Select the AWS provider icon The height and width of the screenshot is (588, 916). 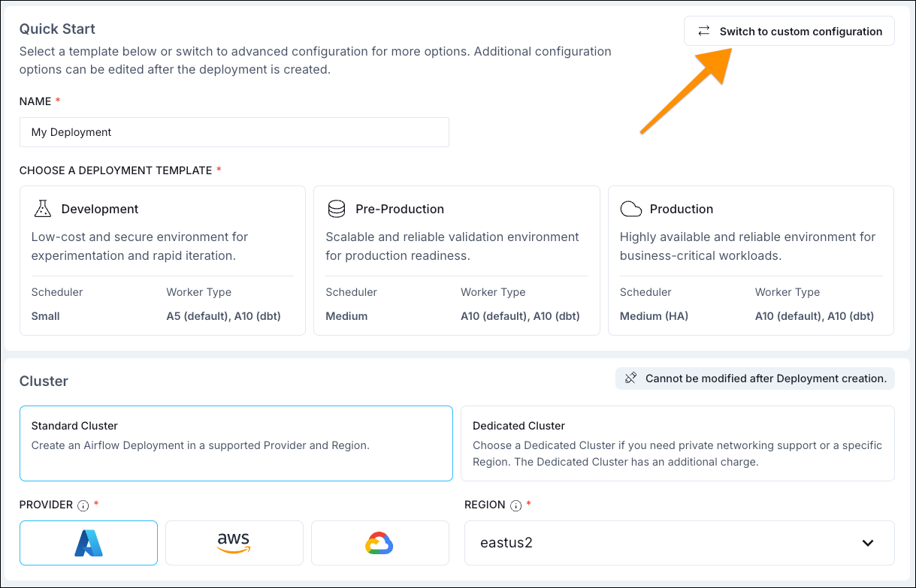point(234,542)
